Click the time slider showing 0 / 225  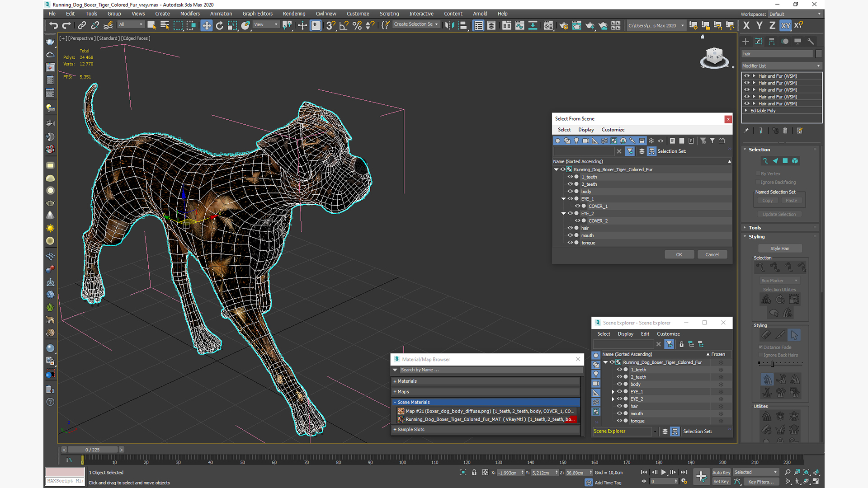tap(93, 450)
